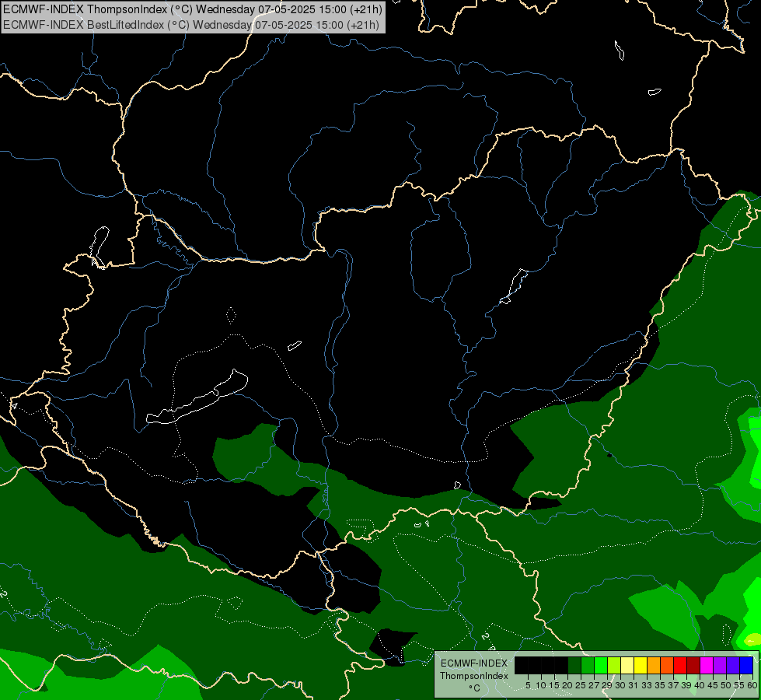Click the BestLiftedIndex title line at top
Image resolution: width=761 pixels, height=700 pixels.
pyautogui.click(x=190, y=24)
